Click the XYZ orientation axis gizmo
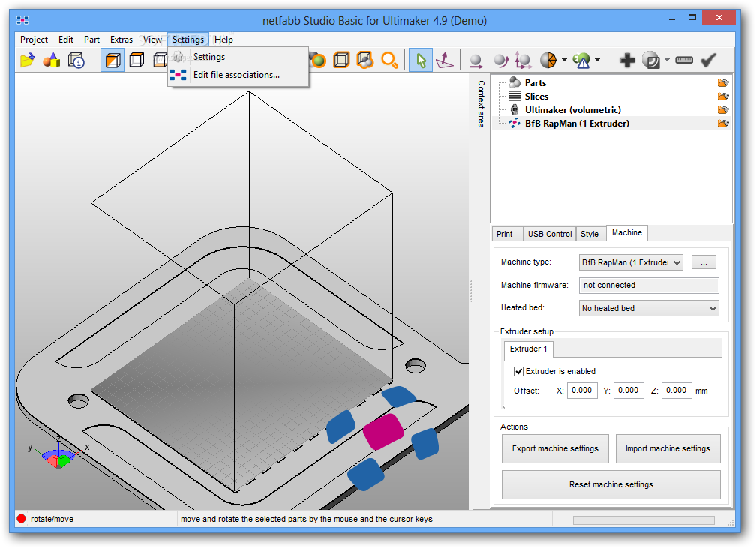The width and height of the screenshot is (756, 548). (58, 453)
